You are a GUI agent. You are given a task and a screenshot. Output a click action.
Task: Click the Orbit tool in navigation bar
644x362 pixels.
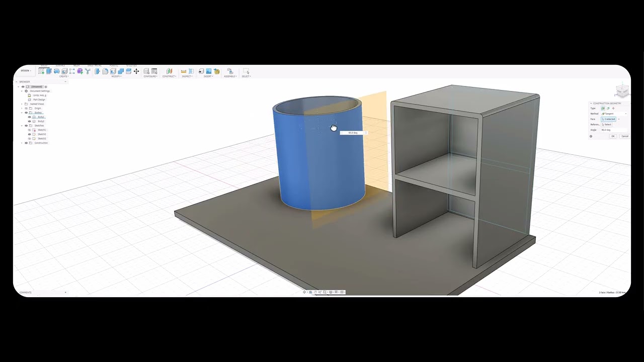tap(304, 292)
